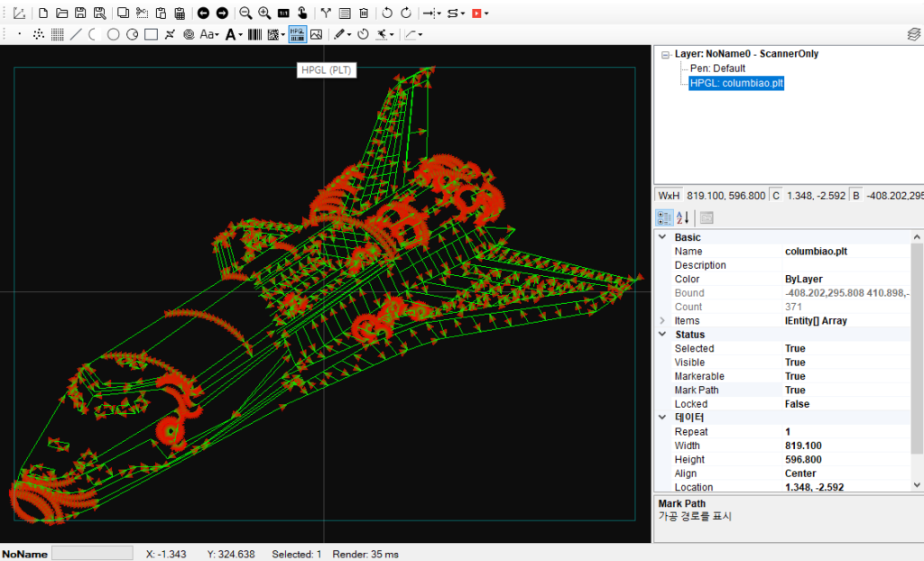
Task: Click the Align value Center
Action: pyautogui.click(x=800, y=474)
